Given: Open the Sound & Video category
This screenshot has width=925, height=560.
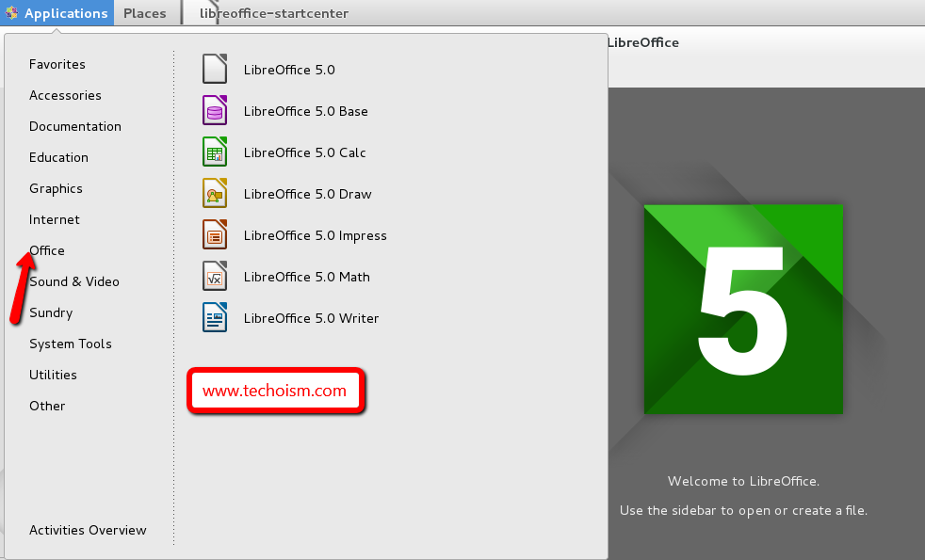Looking at the screenshot, I should coord(73,281).
